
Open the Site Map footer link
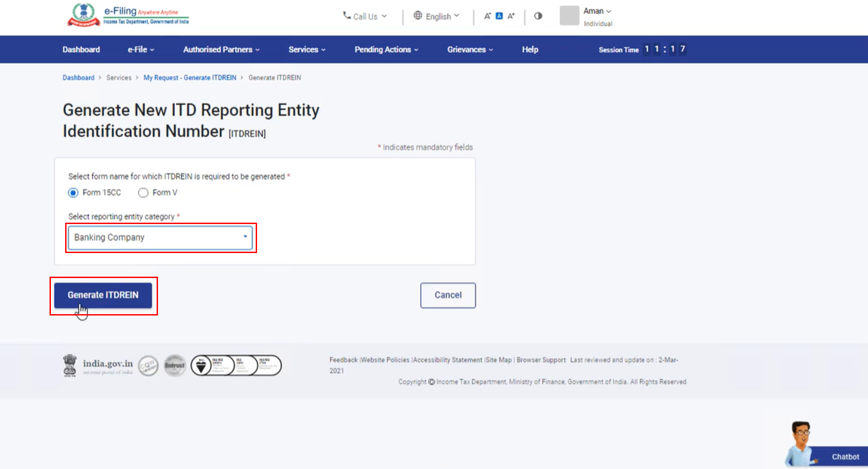tap(498, 360)
